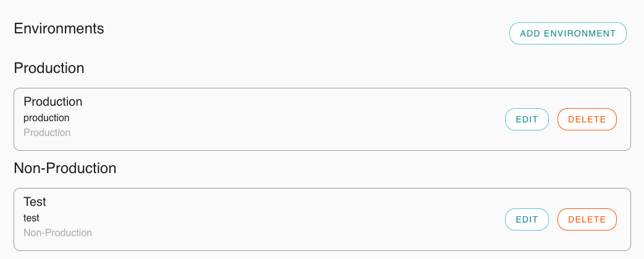644x259 pixels.
Task: Remove the environment named Test
Action: pyautogui.click(x=587, y=219)
